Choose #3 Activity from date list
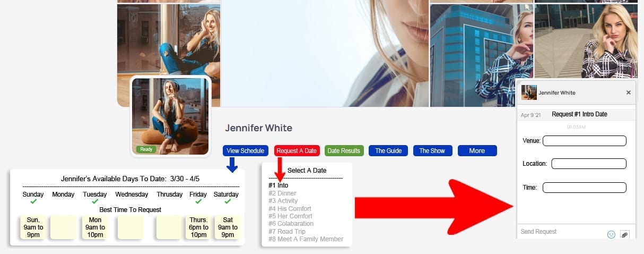The height and width of the screenshot is (254, 644). click(283, 201)
